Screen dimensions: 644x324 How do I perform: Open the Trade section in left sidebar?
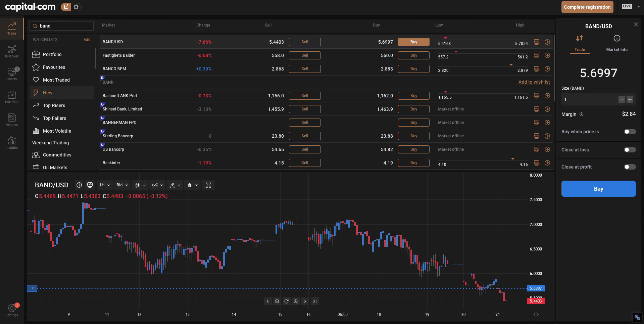click(x=12, y=29)
